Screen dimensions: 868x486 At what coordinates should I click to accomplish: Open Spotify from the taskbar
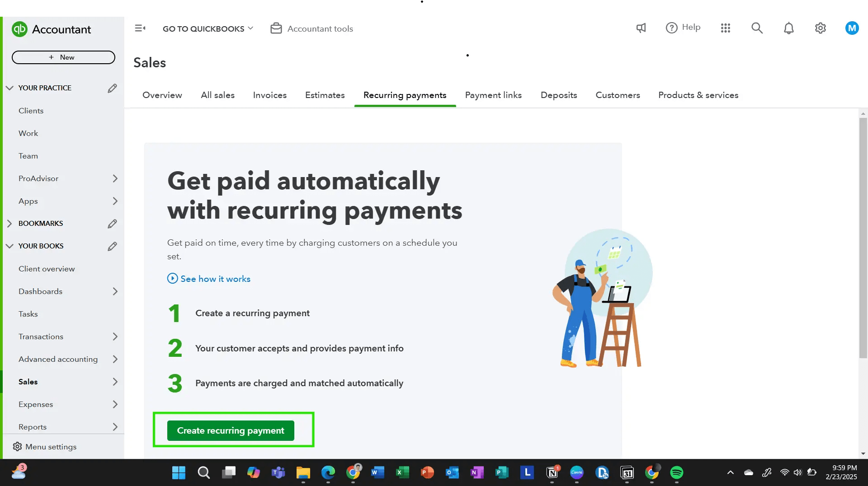click(x=677, y=473)
